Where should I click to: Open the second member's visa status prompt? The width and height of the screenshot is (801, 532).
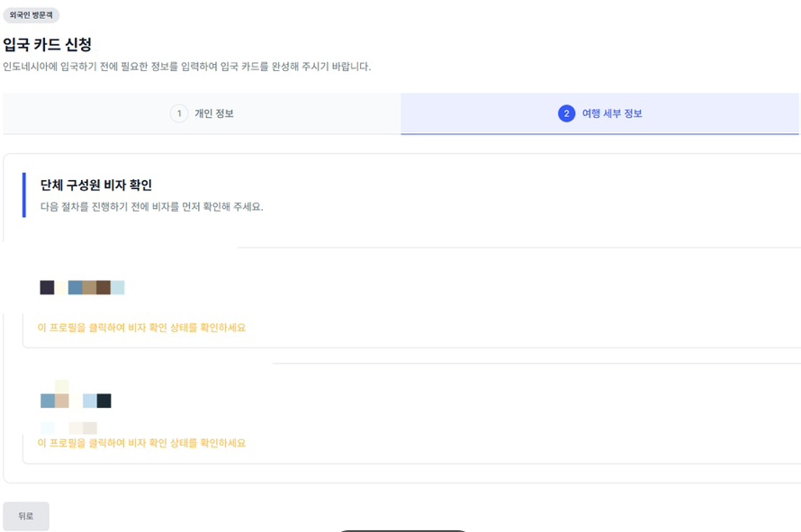(x=141, y=443)
